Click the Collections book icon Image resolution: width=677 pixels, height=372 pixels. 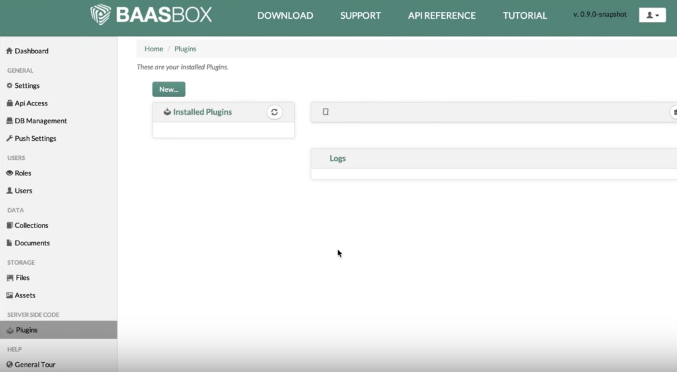pyautogui.click(x=9, y=225)
